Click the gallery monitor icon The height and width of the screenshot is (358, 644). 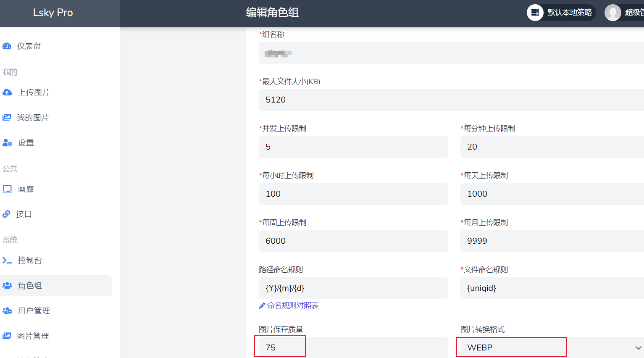coord(7,189)
